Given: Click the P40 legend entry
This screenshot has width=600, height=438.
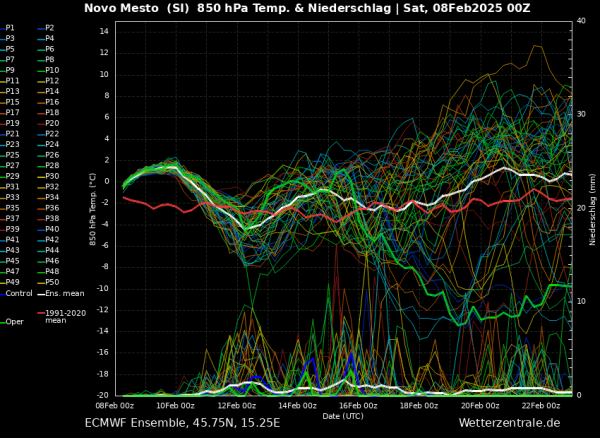Looking at the screenshot, I should click(48, 229).
